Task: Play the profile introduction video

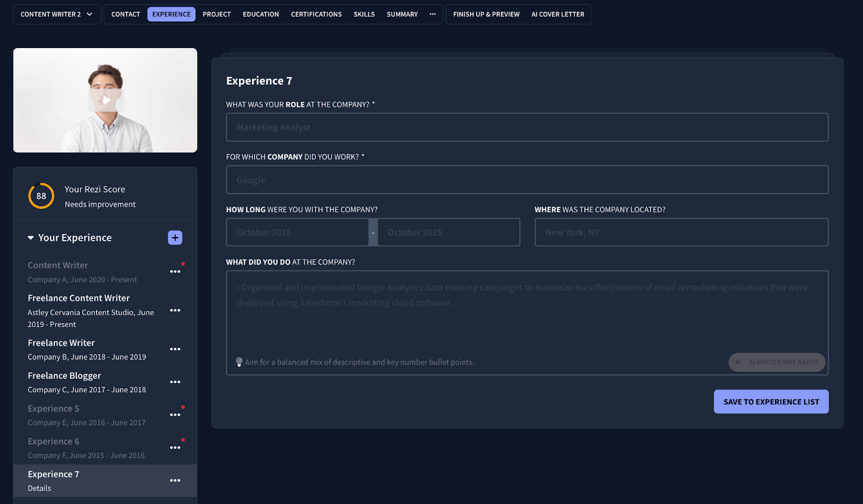Action: click(x=106, y=100)
